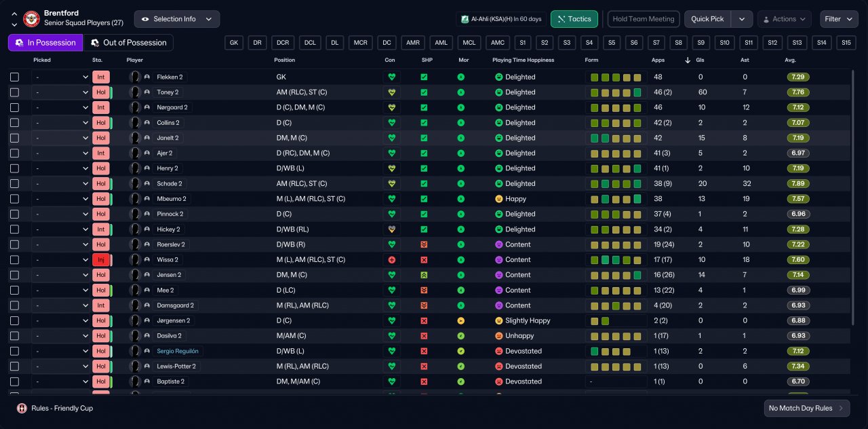This screenshot has width=868, height=429.
Task: Click Mbeumo's player portrait icon
Action: [x=135, y=199]
